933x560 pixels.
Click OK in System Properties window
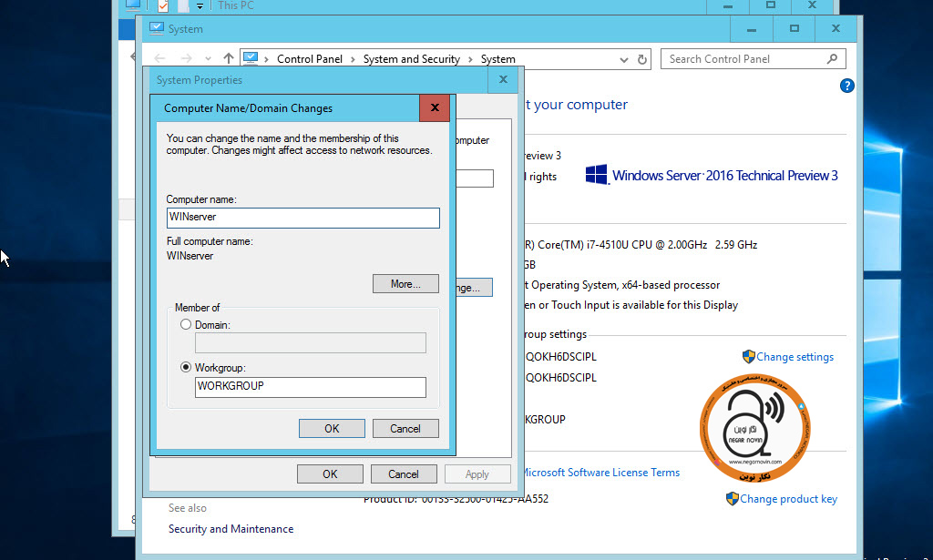click(x=330, y=473)
